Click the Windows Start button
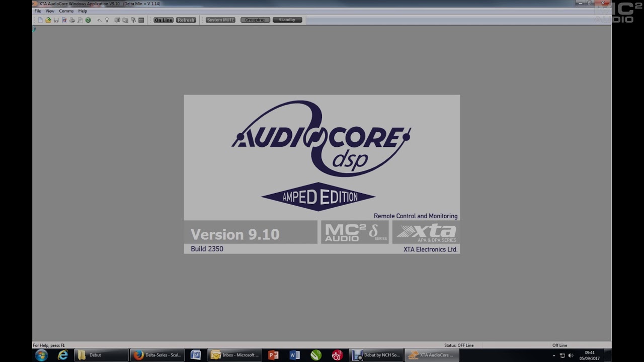 point(41,355)
